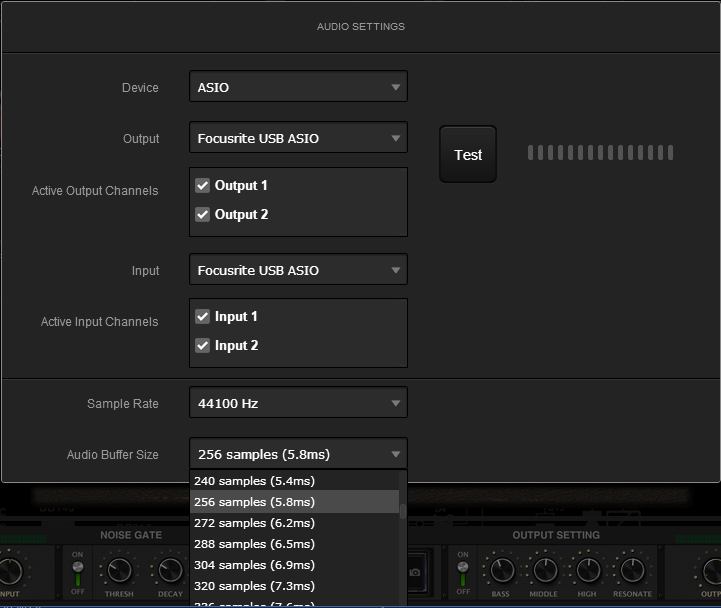
Task: Open the Input device dropdown
Action: [298, 270]
